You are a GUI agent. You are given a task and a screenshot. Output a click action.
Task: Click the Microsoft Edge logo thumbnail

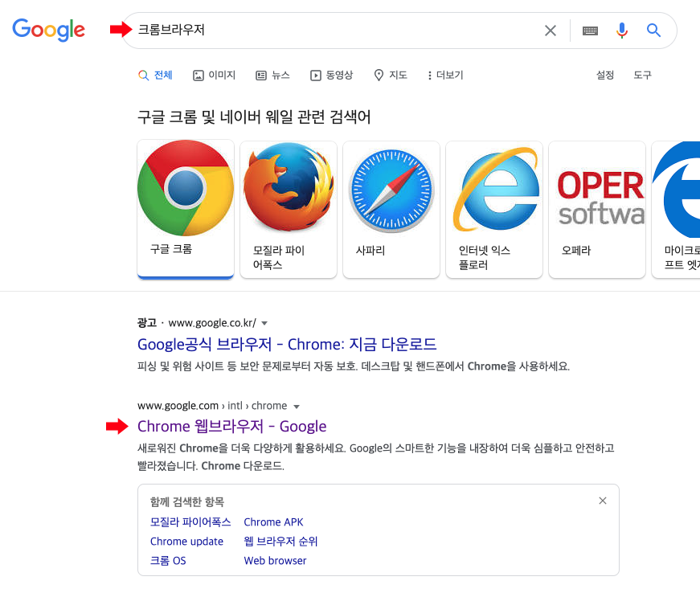click(x=676, y=189)
